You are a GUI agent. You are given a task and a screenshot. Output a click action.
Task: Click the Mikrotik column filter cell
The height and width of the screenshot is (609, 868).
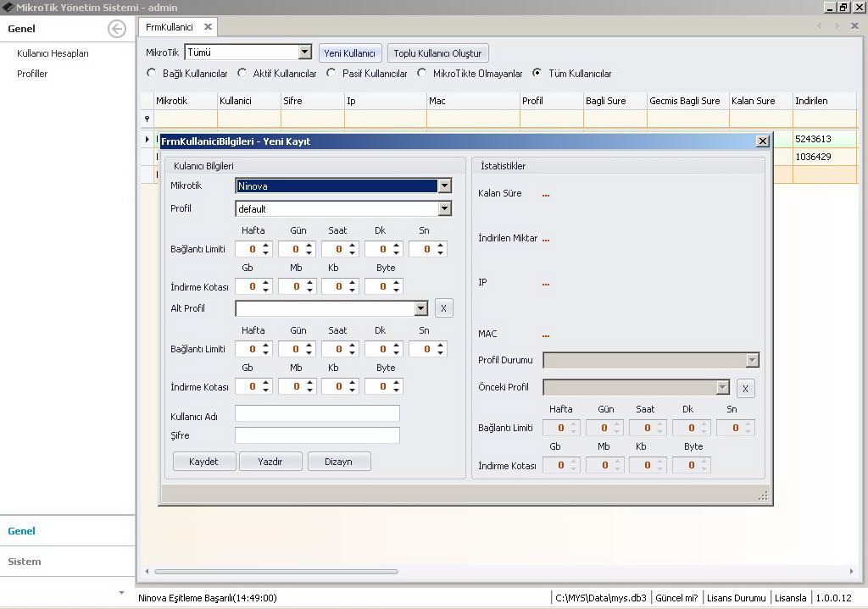pyautogui.click(x=186, y=119)
